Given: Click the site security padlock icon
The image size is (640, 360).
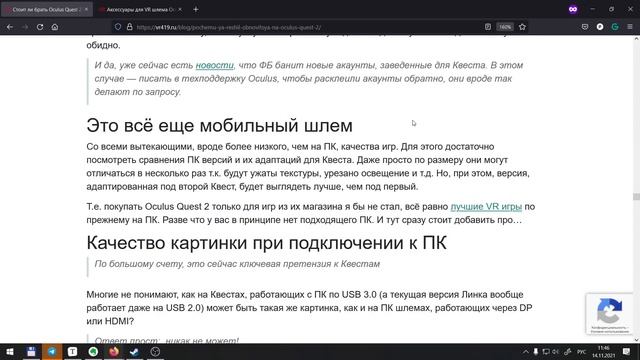Looking at the screenshot, I should pos(129,27).
